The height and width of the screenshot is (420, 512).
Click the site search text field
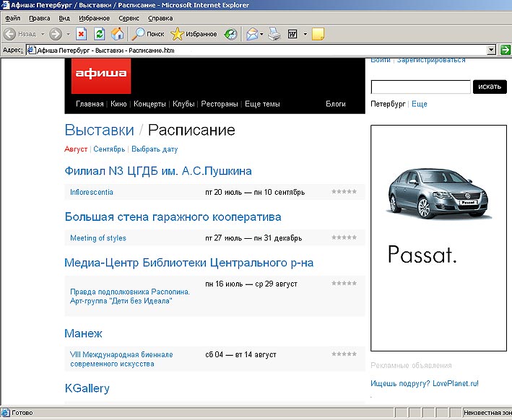pyautogui.click(x=420, y=87)
